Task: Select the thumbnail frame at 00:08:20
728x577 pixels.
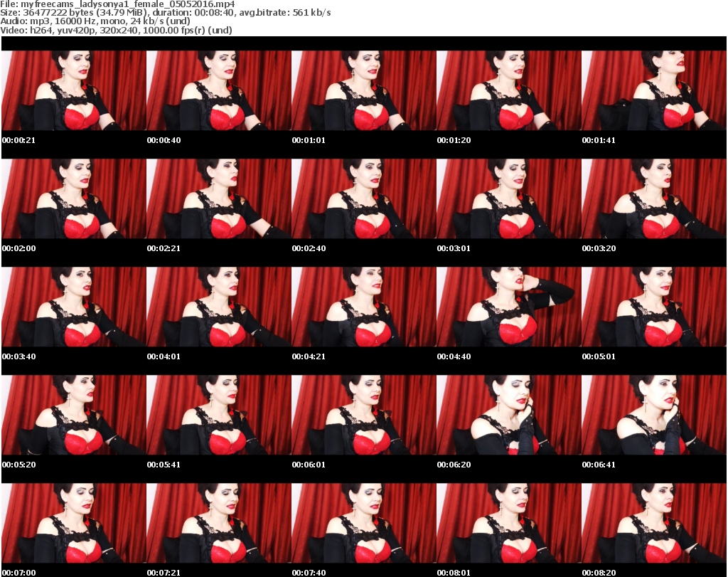Action: [x=654, y=524]
